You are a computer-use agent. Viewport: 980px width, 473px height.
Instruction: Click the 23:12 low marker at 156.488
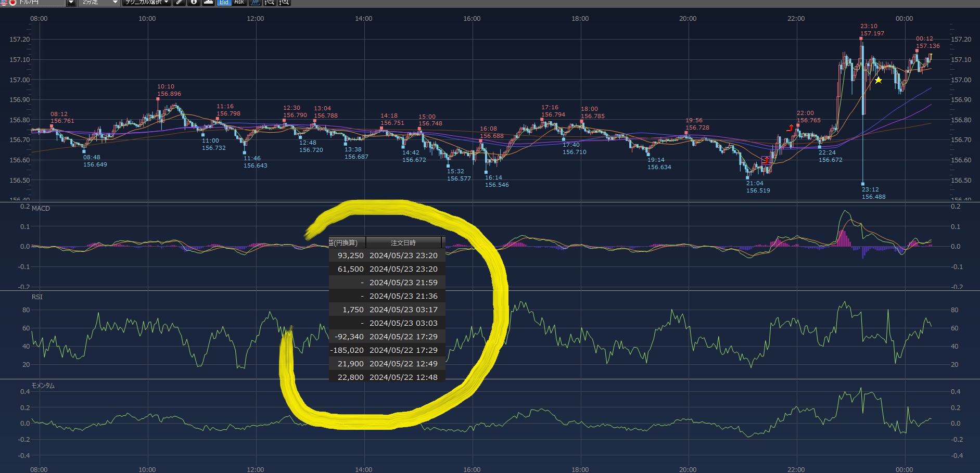pos(862,184)
